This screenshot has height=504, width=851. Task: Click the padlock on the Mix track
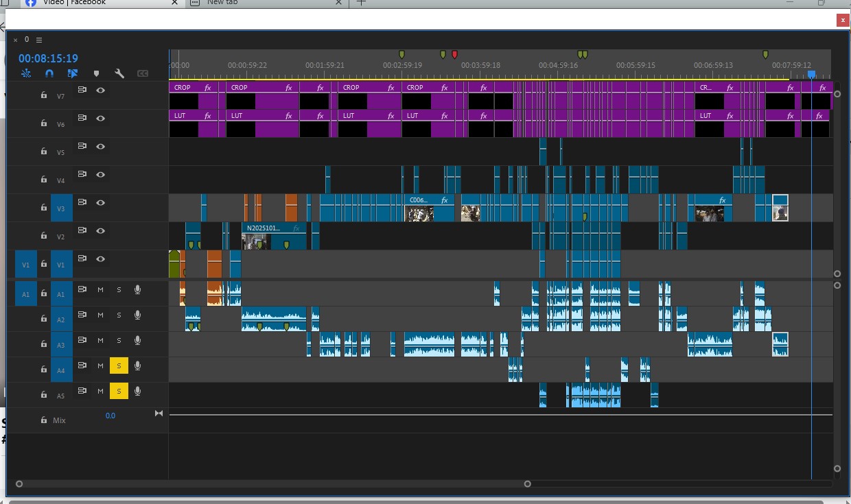point(43,420)
